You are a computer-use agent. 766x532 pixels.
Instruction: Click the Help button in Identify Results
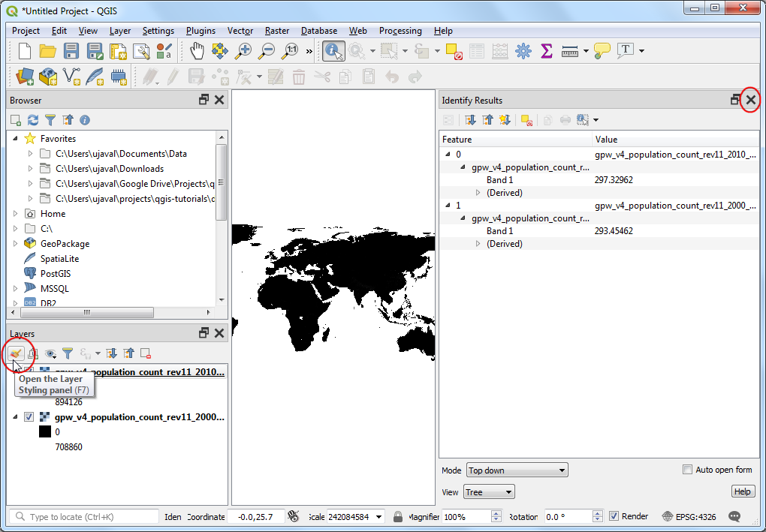[x=742, y=491]
